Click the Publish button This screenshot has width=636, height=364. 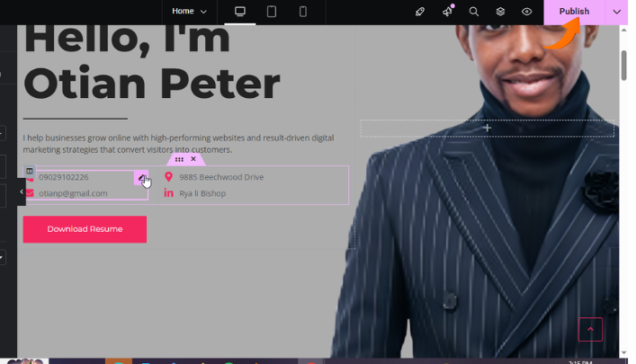click(x=574, y=12)
